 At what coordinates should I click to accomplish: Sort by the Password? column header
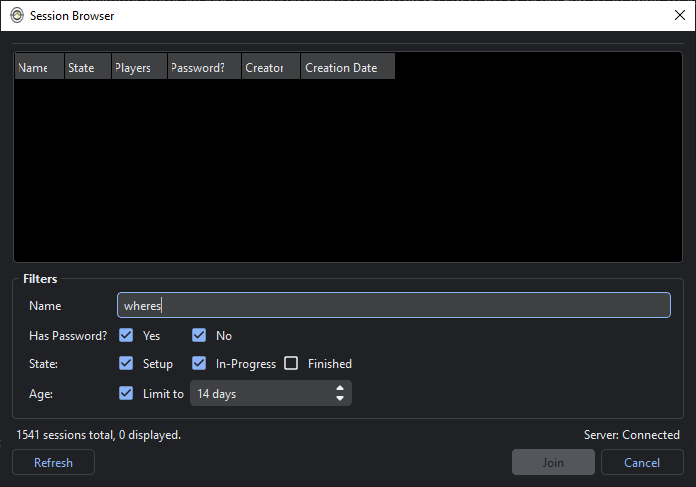click(x=204, y=67)
